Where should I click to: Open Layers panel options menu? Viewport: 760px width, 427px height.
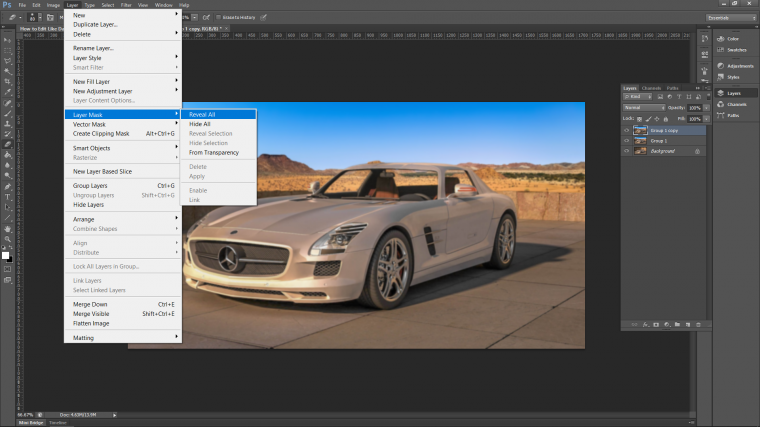click(x=707, y=88)
